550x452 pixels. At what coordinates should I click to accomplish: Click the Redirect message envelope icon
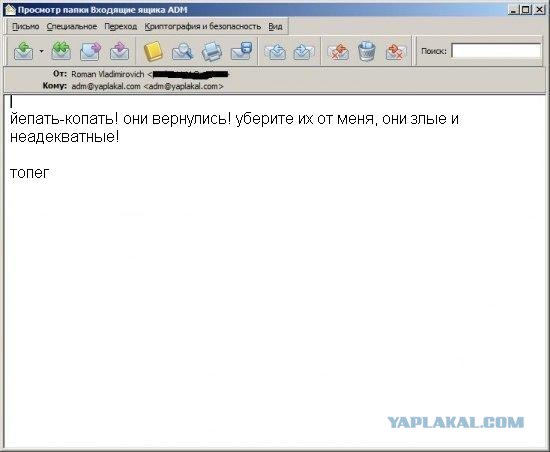click(x=119, y=51)
